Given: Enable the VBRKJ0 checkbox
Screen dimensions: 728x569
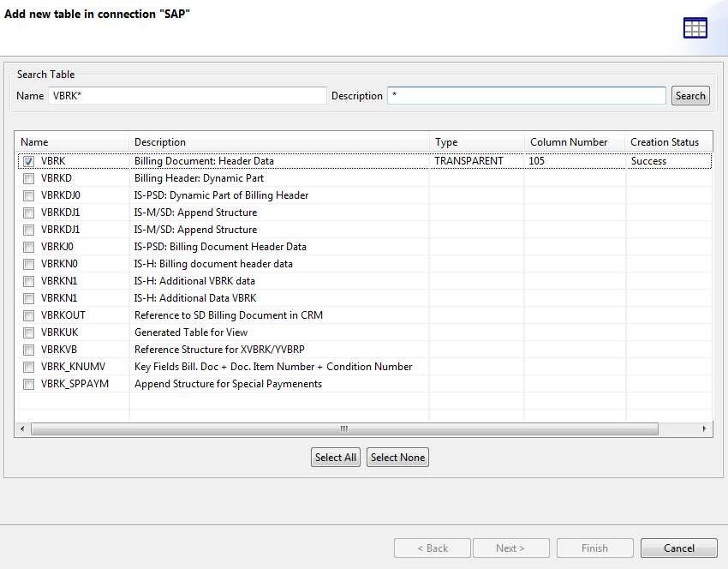Looking at the screenshot, I should click(x=28, y=246).
